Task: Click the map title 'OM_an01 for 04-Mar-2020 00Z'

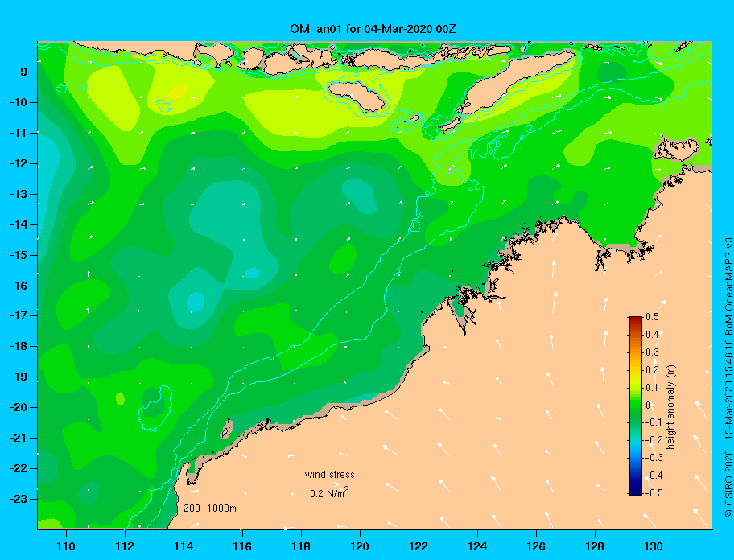Action: (373, 29)
